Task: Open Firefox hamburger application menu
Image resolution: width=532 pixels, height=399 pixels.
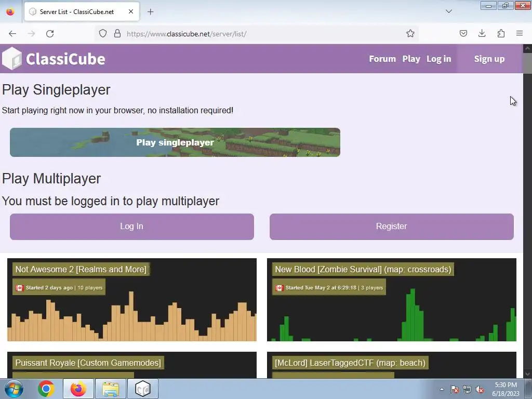Action: pyautogui.click(x=520, y=33)
